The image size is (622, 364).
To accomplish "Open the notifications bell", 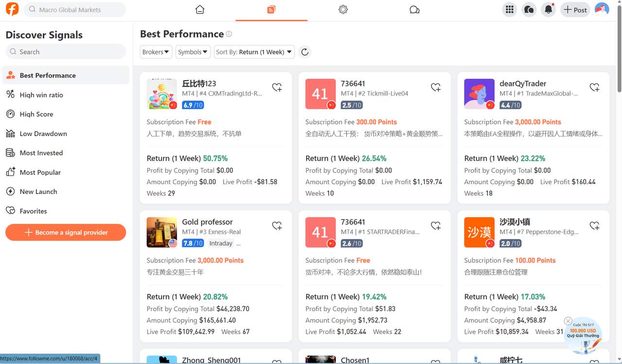I will pyautogui.click(x=548, y=9).
